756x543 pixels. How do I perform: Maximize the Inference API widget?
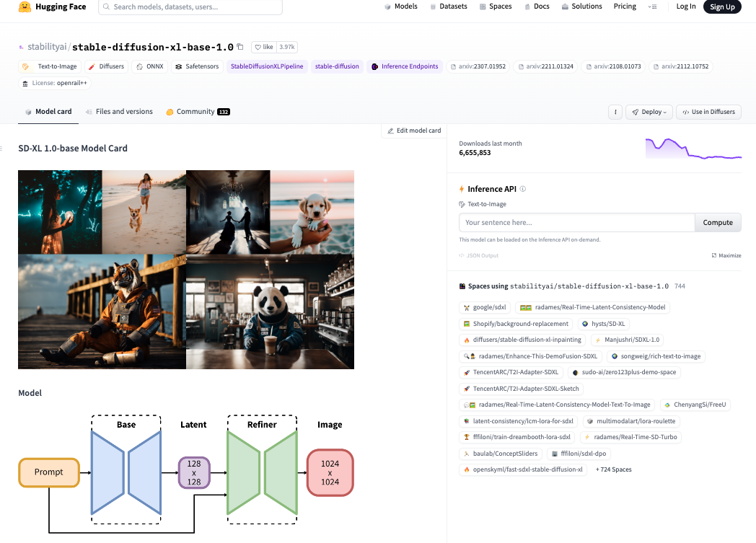click(726, 255)
